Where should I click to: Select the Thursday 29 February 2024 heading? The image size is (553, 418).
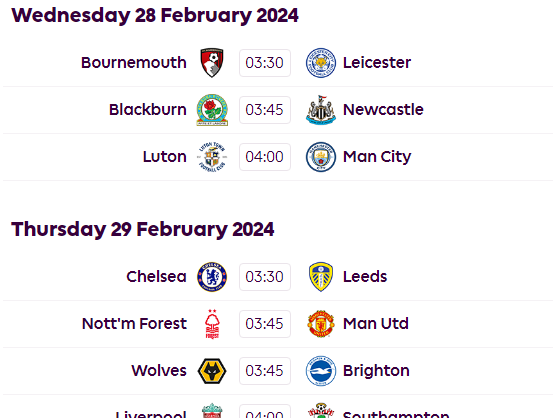pos(143,229)
